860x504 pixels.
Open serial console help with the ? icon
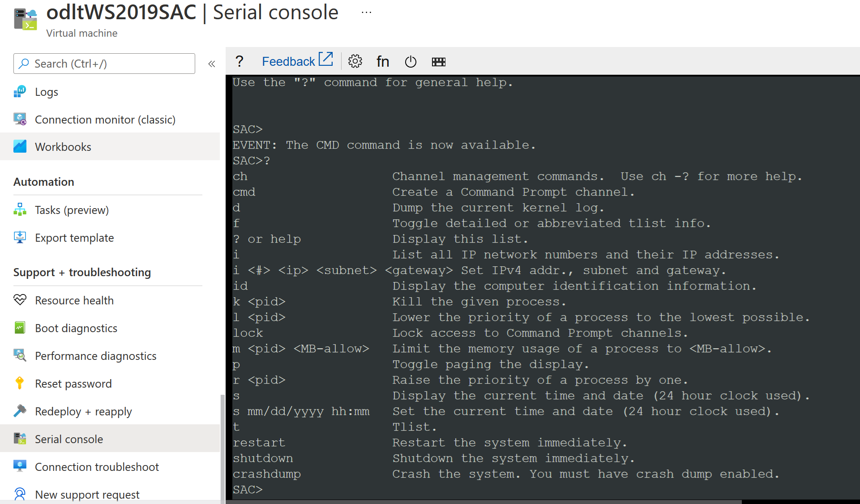click(x=240, y=61)
